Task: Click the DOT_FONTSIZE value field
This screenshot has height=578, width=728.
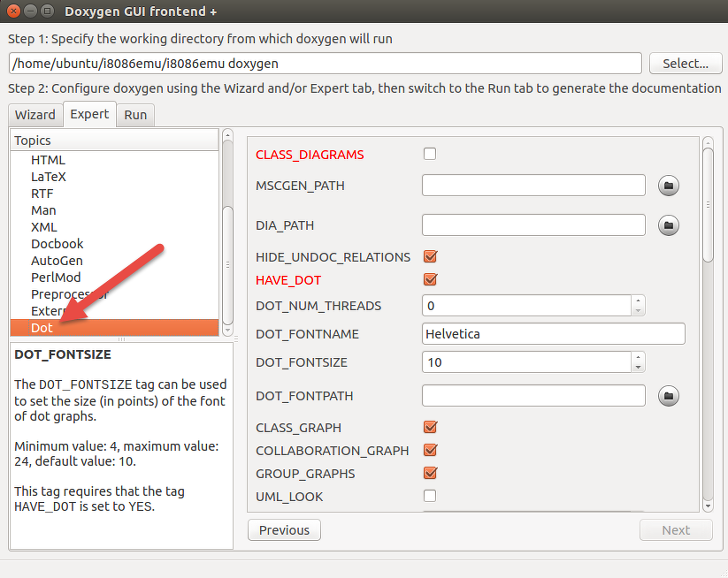Action: click(527, 362)
